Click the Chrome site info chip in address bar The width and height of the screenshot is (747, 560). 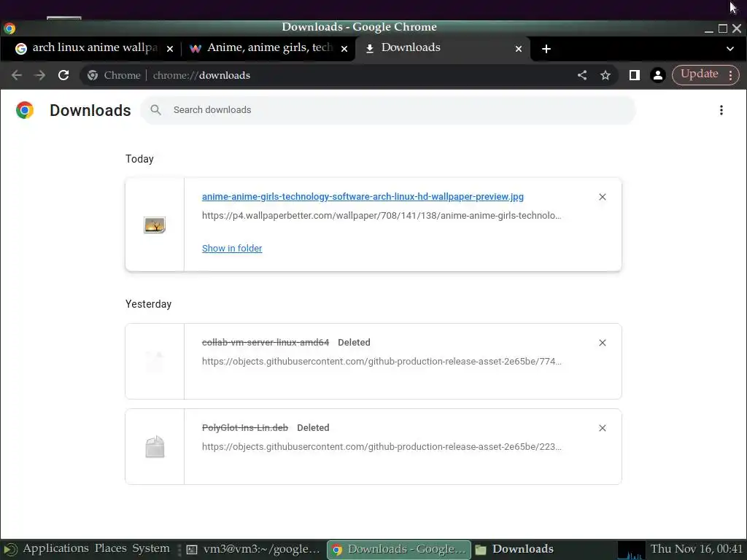pos(114,75)
